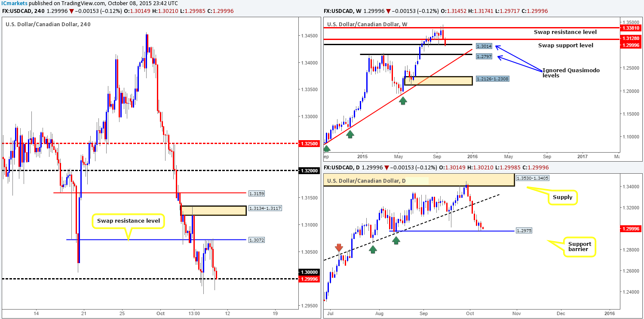This screenshot has width=644, height=319.
Task: Select the red 1.33810 weekly price tag
Action: (631, 28)
